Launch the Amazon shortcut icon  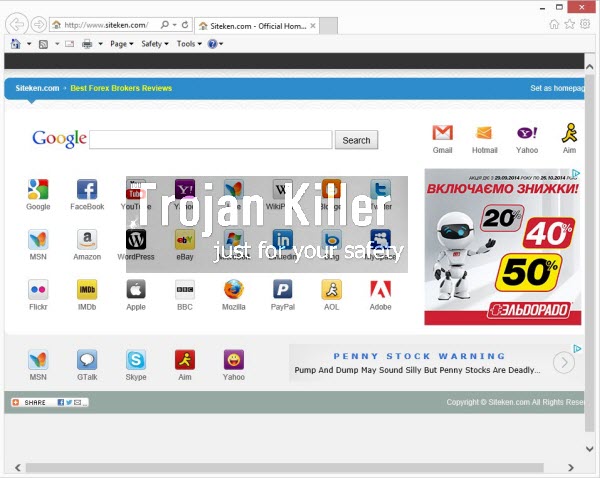[87, 240]
